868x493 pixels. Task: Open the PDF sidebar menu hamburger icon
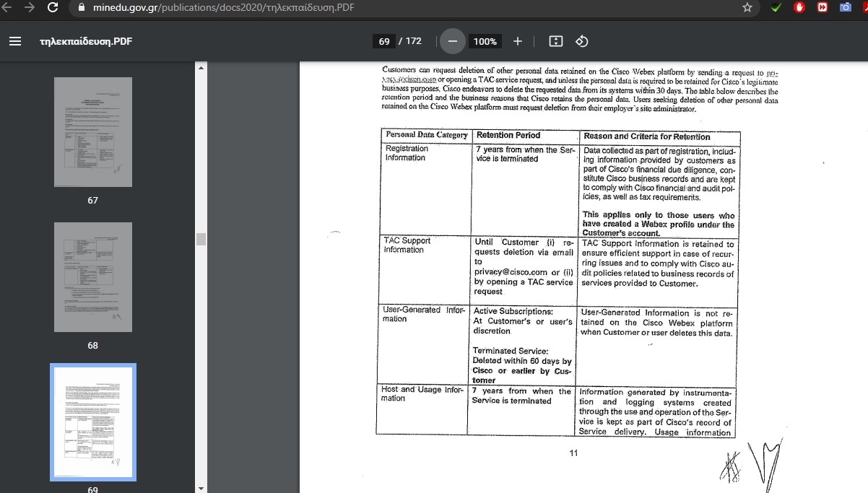15,41
